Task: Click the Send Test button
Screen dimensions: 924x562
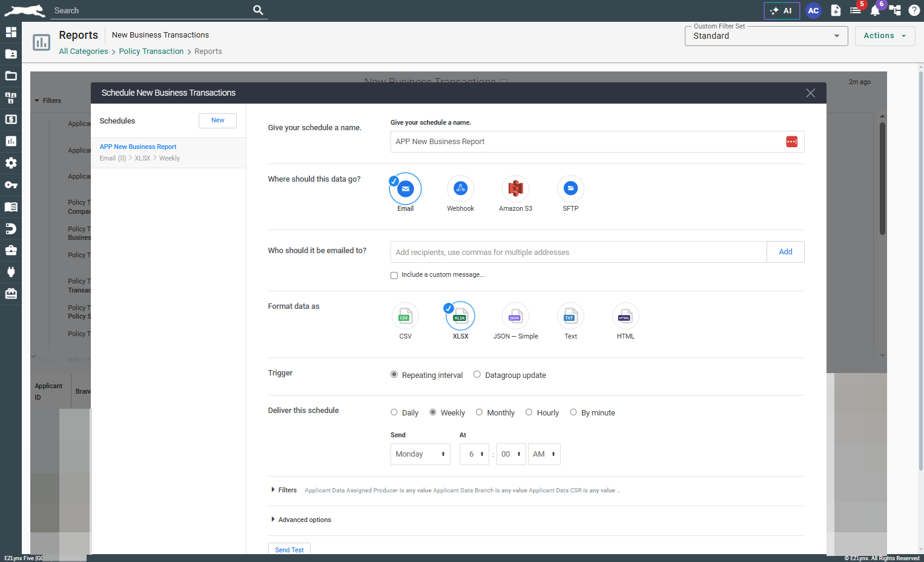Action: point(289,549)
